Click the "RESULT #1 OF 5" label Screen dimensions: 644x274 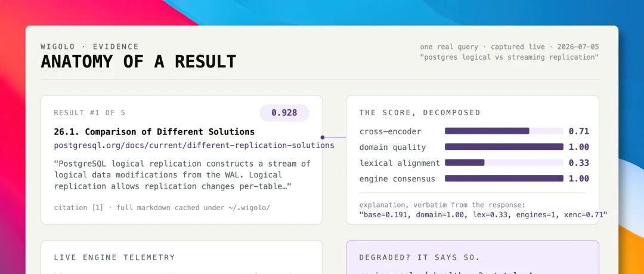click(89, 113)
